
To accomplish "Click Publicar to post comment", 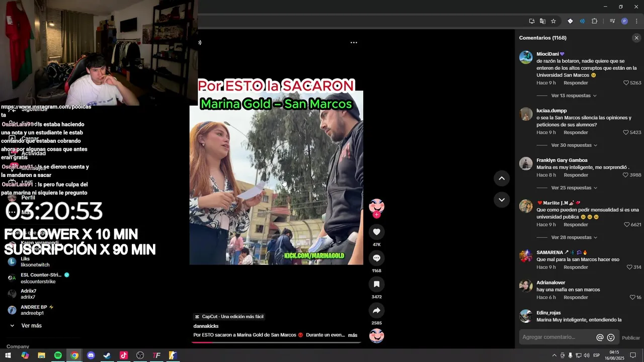I will point(631,338).
